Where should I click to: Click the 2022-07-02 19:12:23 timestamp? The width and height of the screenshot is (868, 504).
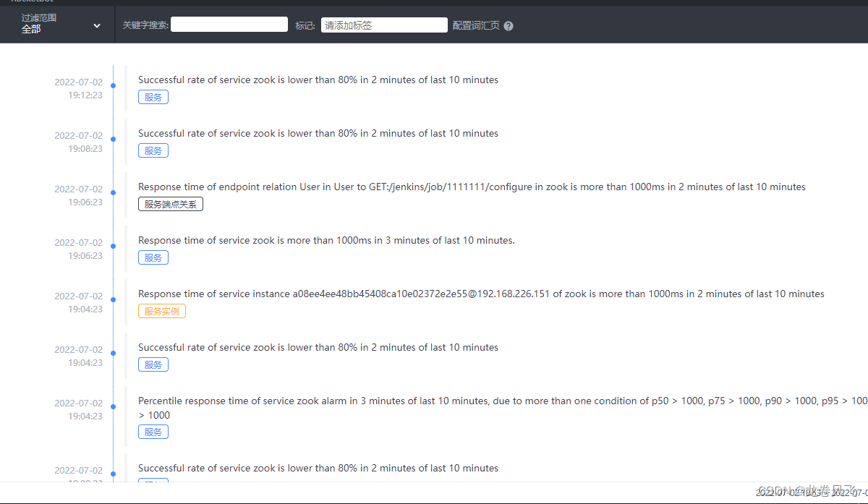tap(78, 88)
